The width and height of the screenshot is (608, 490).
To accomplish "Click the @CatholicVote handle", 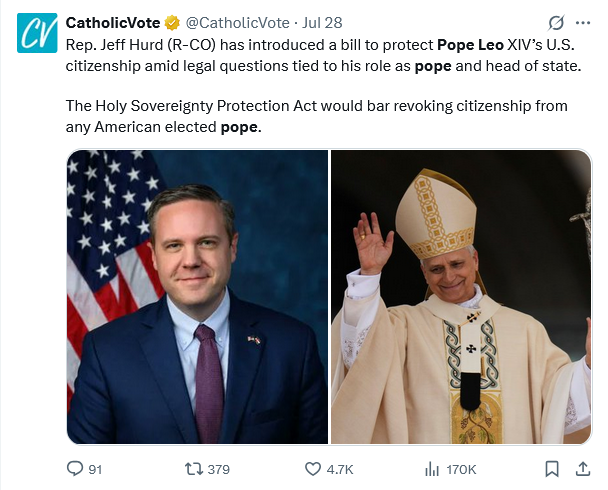I will [237, 22].
